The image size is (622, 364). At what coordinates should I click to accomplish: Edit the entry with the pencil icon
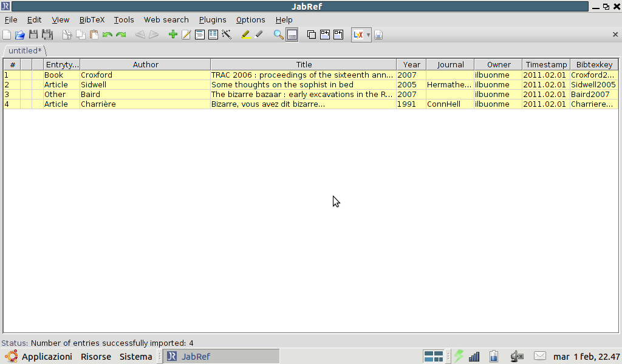click(x=186, y=35)
